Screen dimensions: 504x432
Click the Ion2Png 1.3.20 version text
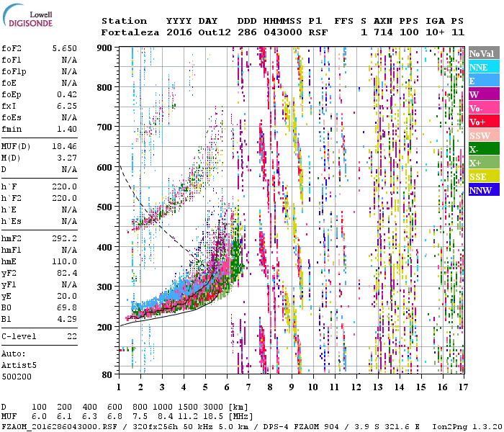click(467, 427)
